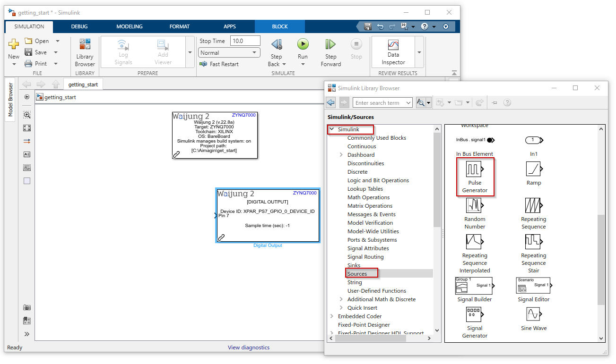
Task: Open the search options dropdown in Library Browser
Action: 428,102
